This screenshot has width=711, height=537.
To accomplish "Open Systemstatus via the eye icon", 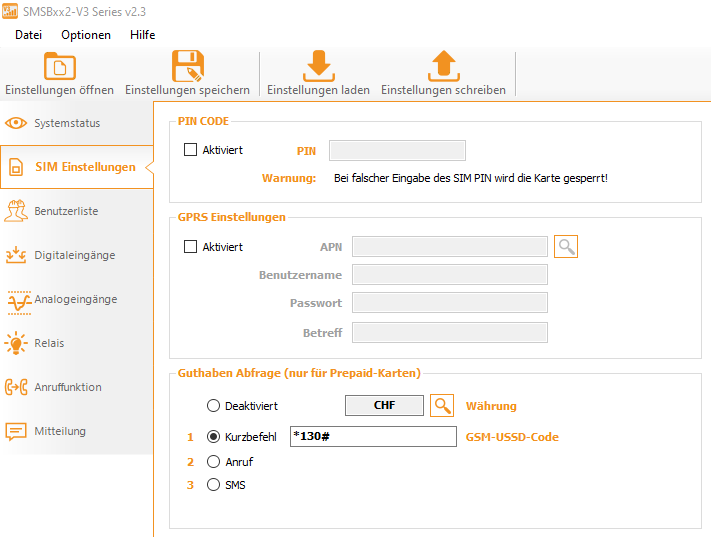I will click(x=17, y=123).
